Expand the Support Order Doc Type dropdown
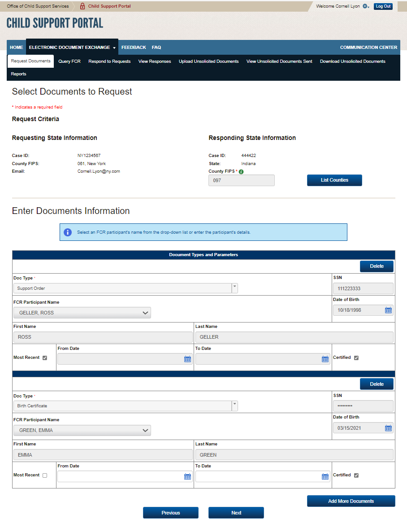 point(234,288)
